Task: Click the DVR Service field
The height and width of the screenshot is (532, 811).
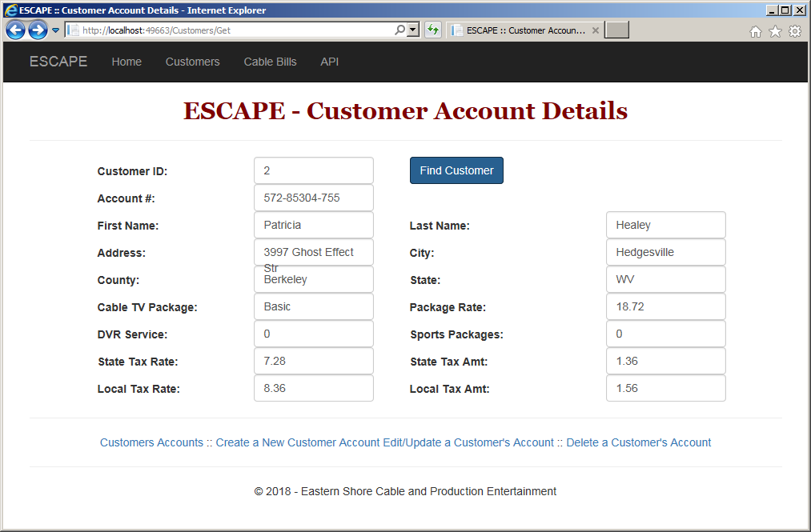Action: click(314, 334)
